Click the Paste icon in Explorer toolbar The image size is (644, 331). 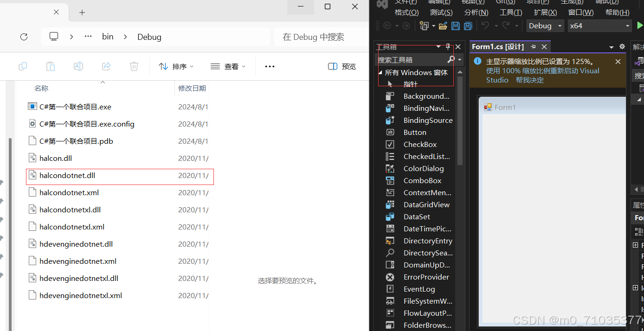pos(51,66)
